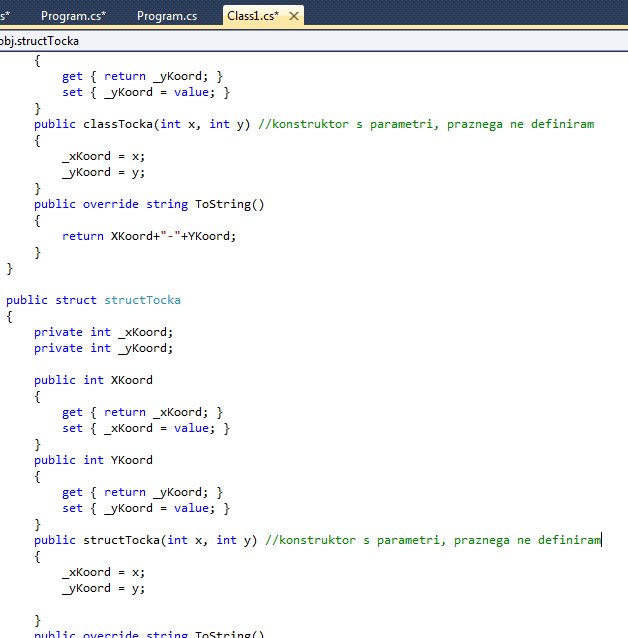Open the obj.structTocka type navigation dropdown
Viewport: 628px width, 638px height.
(40, 41)
